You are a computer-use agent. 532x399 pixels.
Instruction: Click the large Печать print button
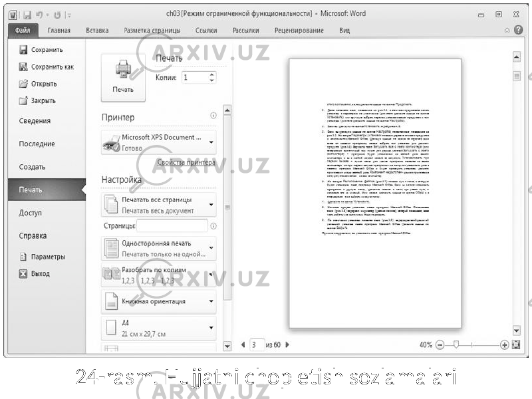[123, 78]
